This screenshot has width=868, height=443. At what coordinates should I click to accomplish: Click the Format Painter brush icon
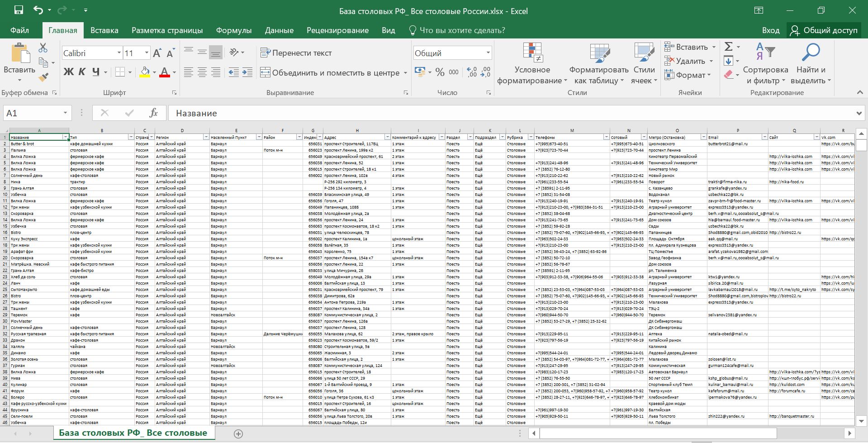43,78
